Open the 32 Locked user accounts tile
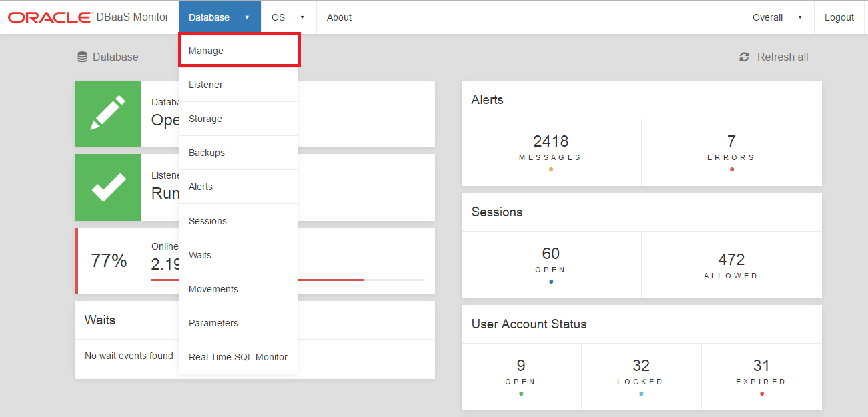This screenshot has height=417, width=868. point(640,375)
